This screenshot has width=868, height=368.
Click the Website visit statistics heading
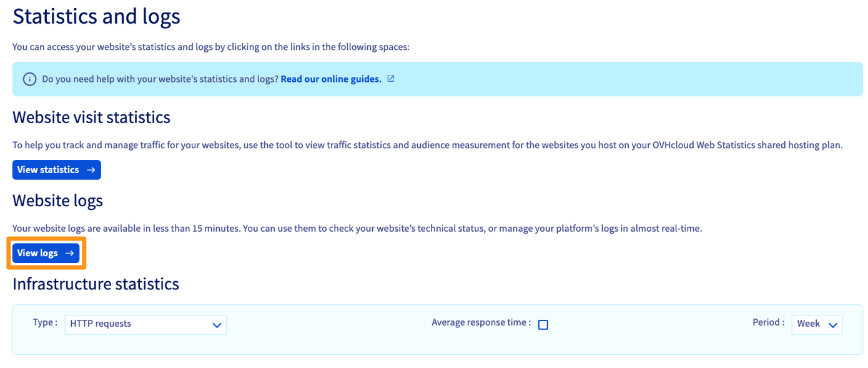91,117
